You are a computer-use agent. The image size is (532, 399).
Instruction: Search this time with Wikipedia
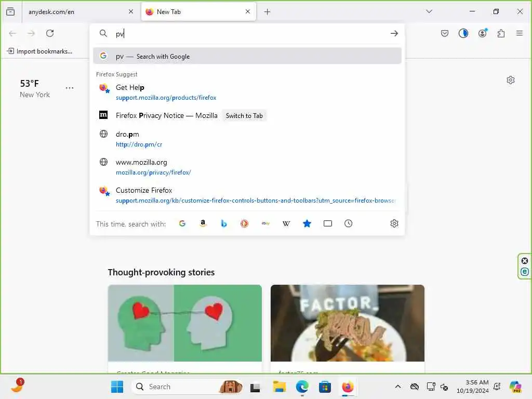pos(286,223)
